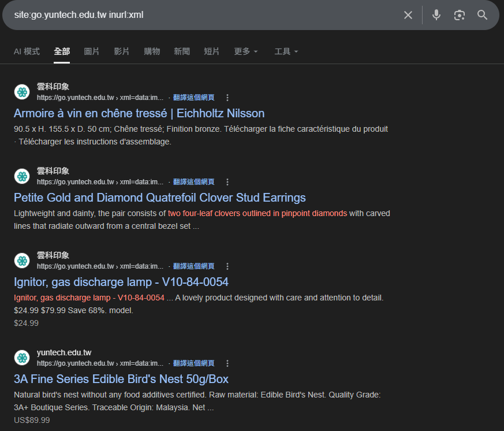504x431 pixels.
Task: Click favicon of the Ignitor gas lamp result
Action: pos(22,261)
